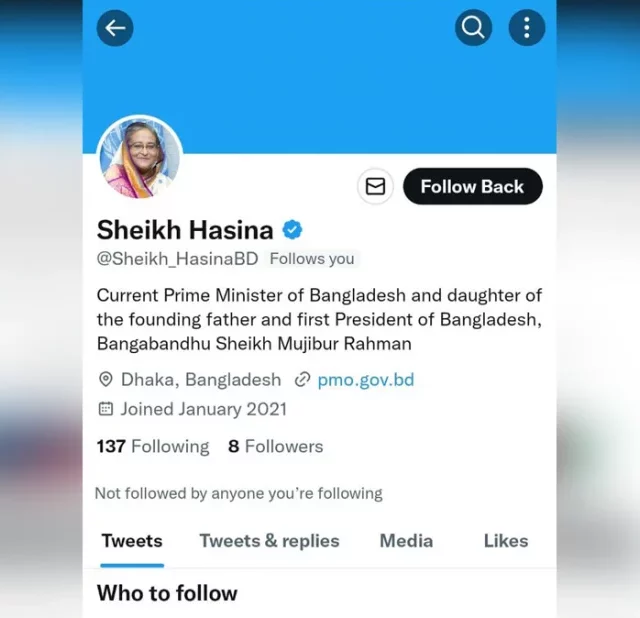Open the pmo.gov.bd website link

366,380
